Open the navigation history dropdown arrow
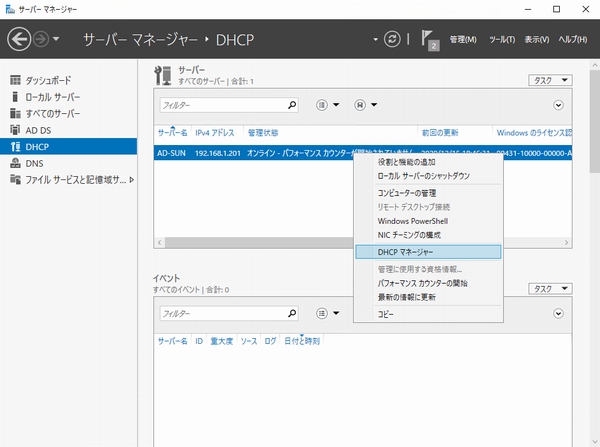This screenshot has height=447, width=600. (x=56, y=39)
